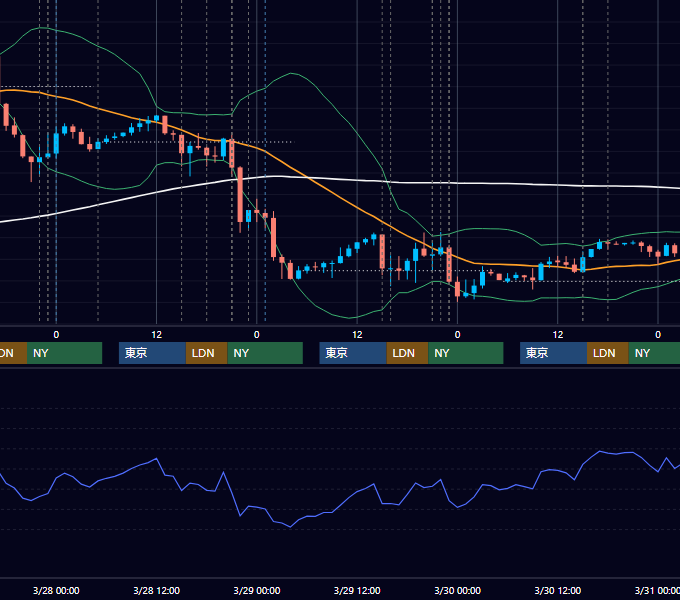This screenshot has height=600, width=680.
Task: Click the '3/29 12:00' date label
Action: point(357,590)
